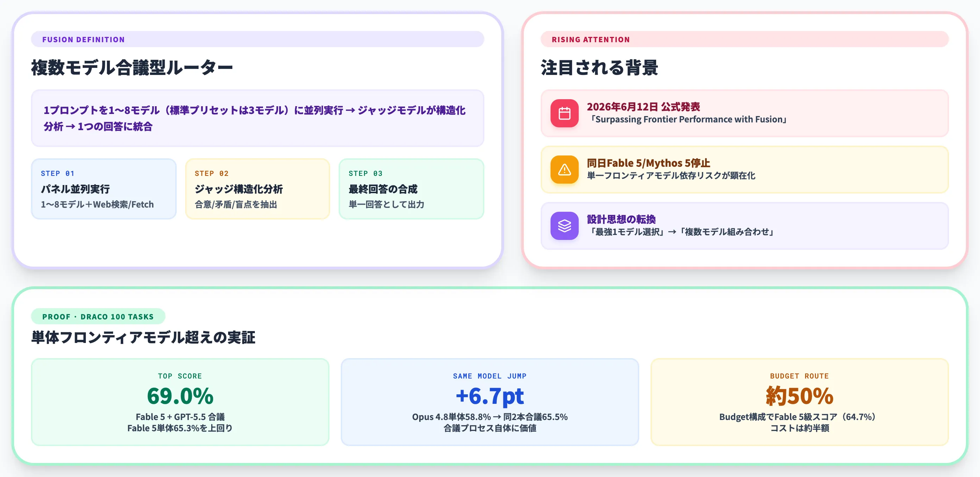The image size is (980, 477).
Task: Select the heading 複数モデル合議型ルーター
Action: coord(132,68)
